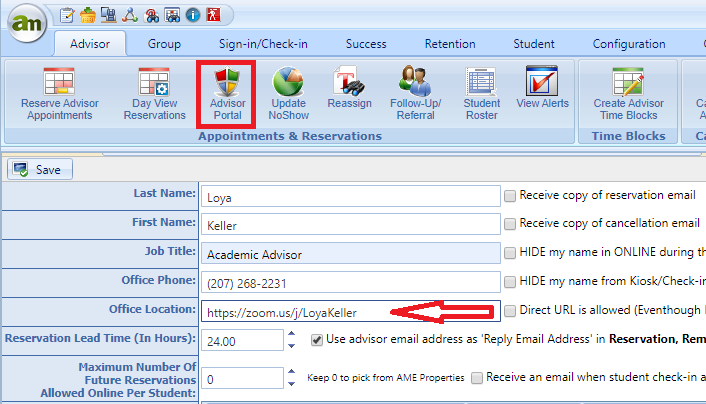
Task: Click the Office Phone field
Action: tap(351, 282)
